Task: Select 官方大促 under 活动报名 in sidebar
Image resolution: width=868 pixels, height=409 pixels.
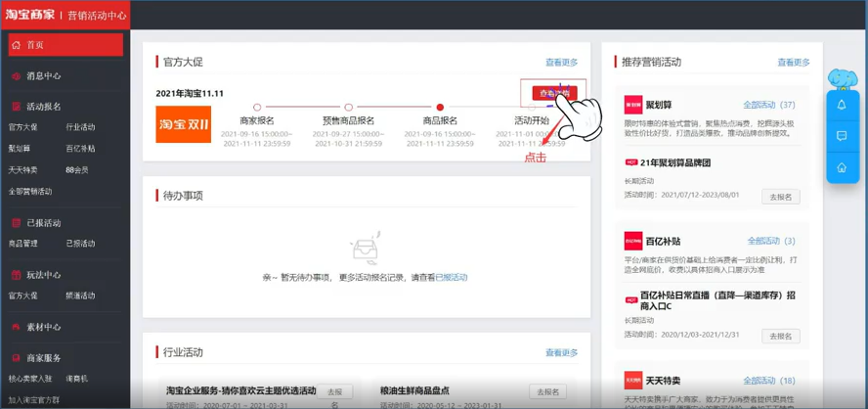Action: (x=23, y=127)
